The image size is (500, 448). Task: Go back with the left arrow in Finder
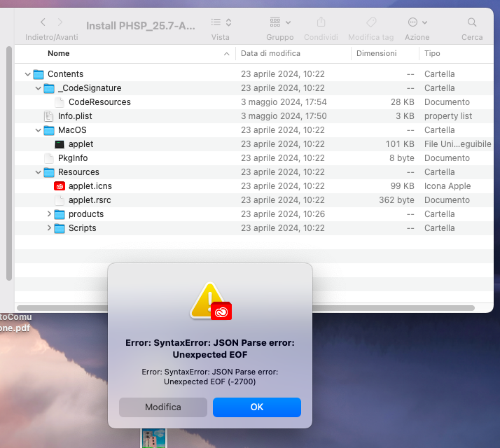pyautogui.click(x=43, y=22)
